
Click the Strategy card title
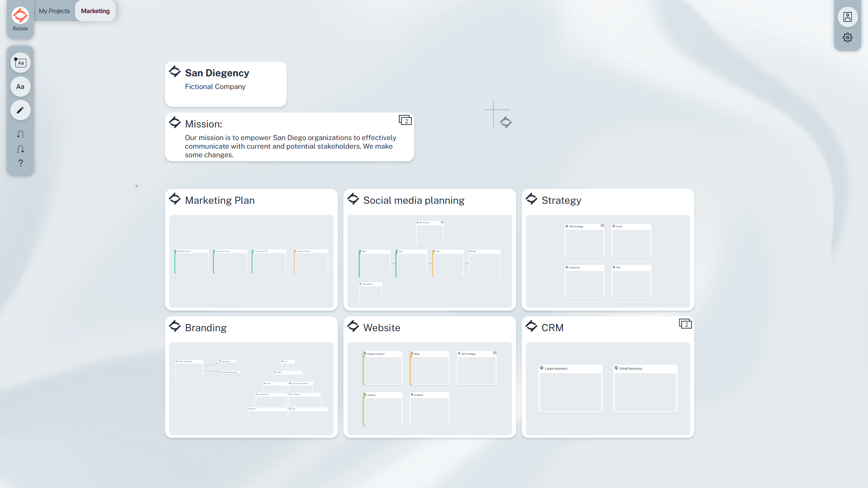tap(561, 200)
